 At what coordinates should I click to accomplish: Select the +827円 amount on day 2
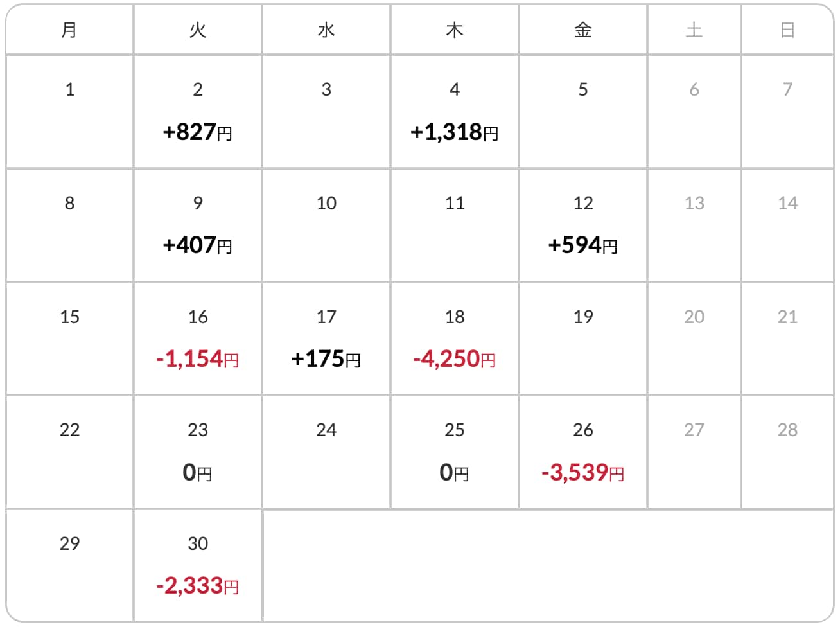pos(197,132)
